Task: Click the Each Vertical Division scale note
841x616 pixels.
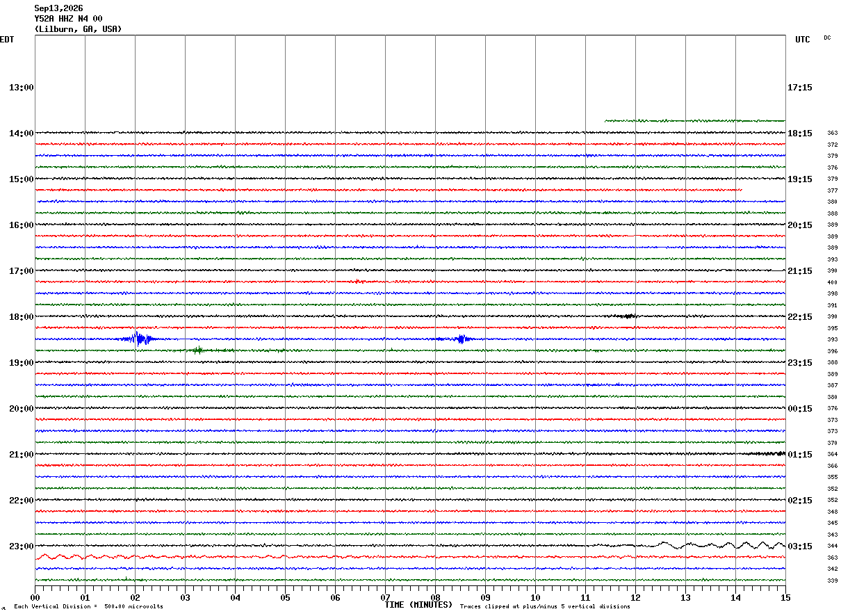Action: point(88,607)
